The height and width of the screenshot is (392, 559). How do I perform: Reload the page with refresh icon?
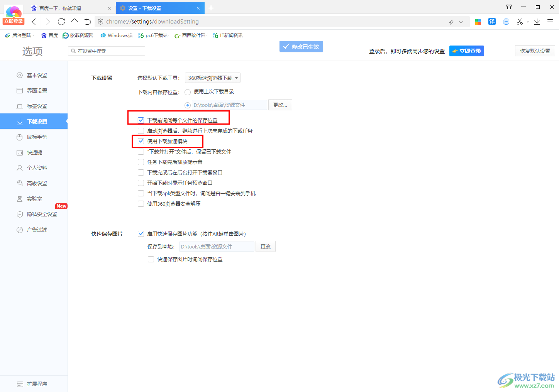[61, 22]
